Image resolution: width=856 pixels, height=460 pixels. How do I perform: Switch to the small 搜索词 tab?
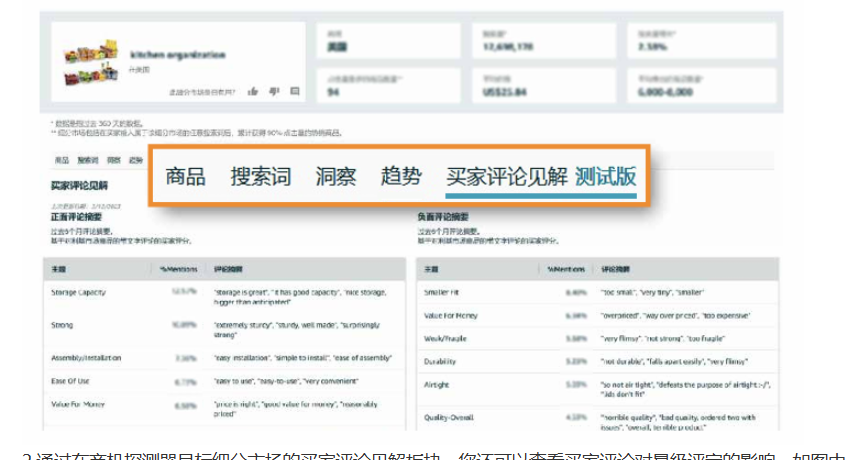click(x=88, y=160)
